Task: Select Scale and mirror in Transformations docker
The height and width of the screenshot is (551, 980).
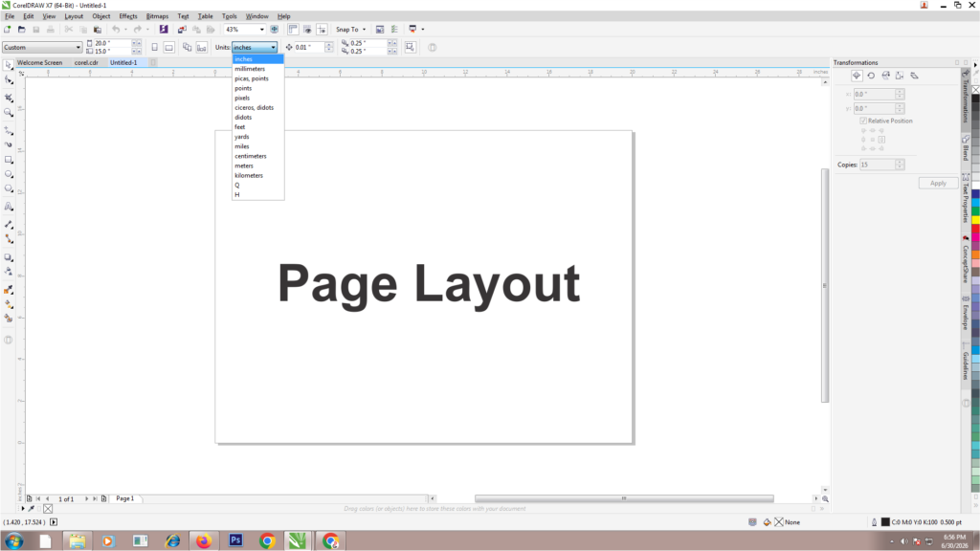Action: coord(885,76)
